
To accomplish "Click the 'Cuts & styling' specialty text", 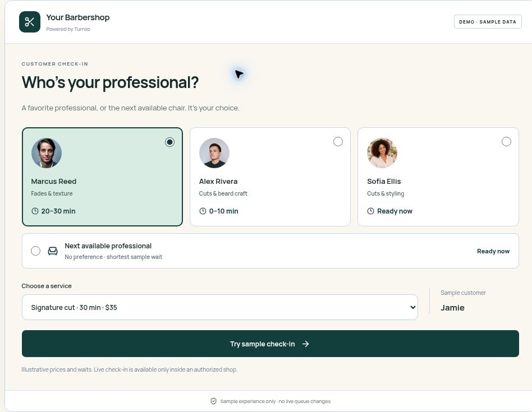I will pyautogui.click(x=386, y=193).
